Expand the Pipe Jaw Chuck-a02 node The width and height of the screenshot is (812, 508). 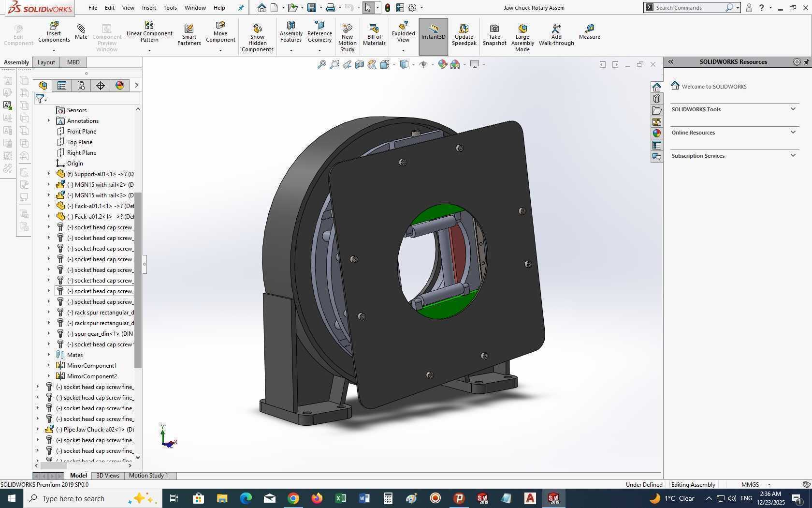[38, 429]
